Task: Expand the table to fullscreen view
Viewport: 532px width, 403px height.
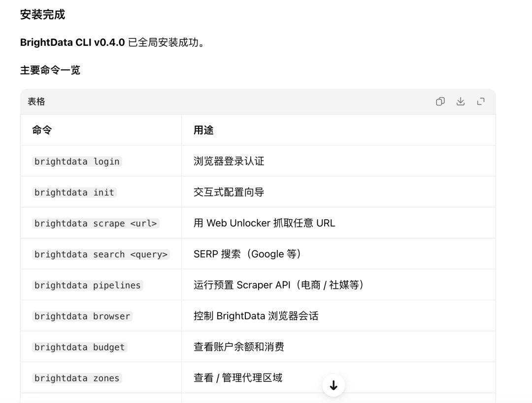Action: tap(481, 101)
